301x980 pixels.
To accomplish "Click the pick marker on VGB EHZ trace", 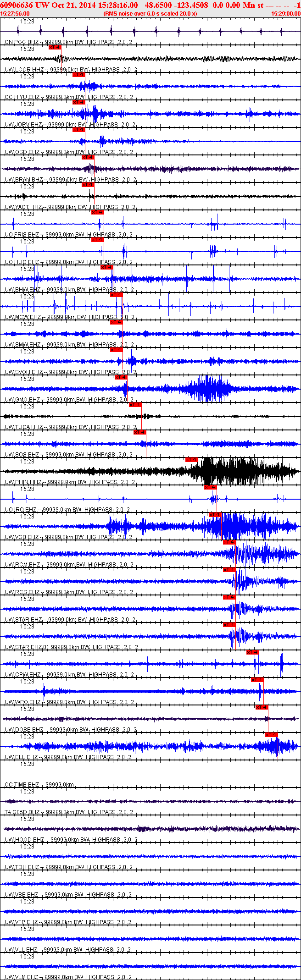I will (x=215, y=515).
